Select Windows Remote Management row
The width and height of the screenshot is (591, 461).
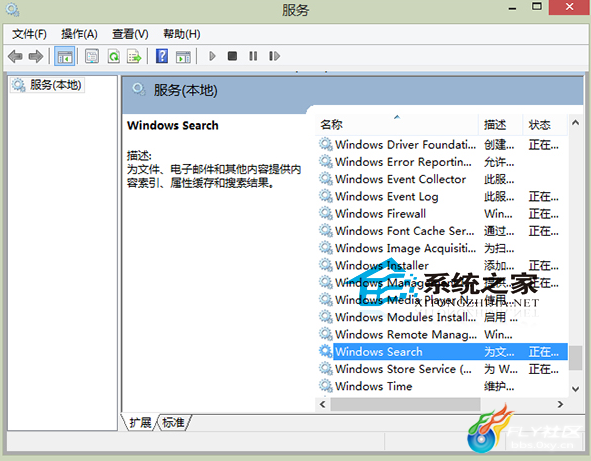click(x=442, y=335)
